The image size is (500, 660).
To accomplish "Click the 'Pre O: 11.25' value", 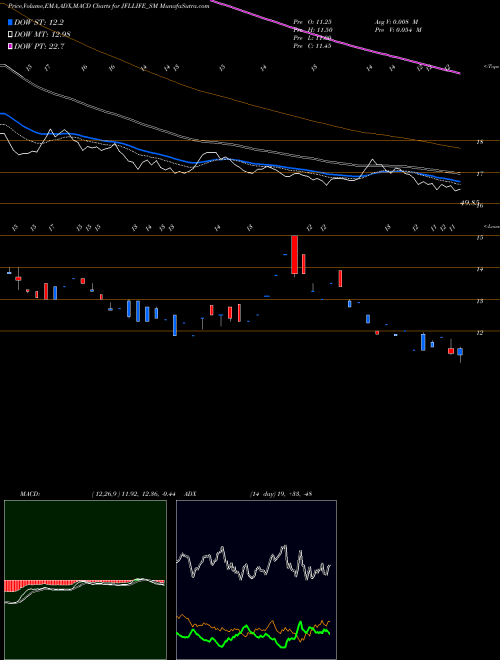I will click(x=312, y=22).
